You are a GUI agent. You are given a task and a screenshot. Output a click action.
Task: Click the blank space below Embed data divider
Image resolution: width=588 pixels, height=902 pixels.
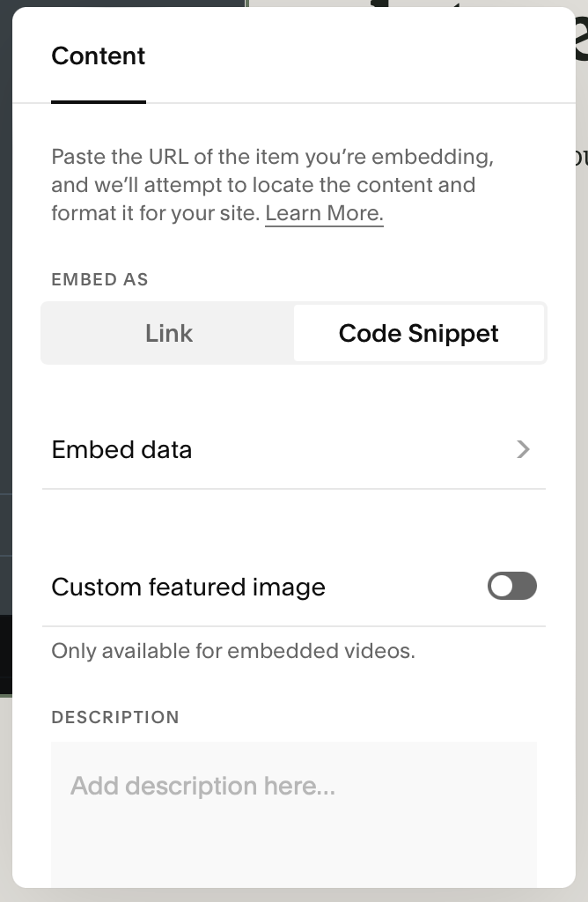coord(294,524)
